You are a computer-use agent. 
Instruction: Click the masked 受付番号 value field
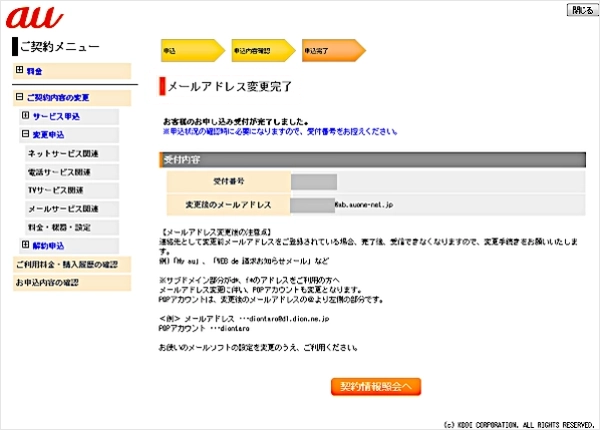pos(313,181)
